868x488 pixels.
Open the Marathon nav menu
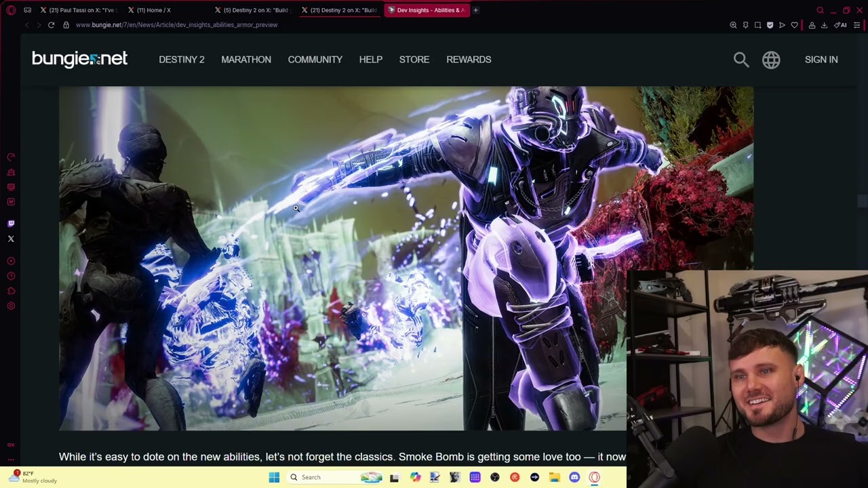tap(246, 60)
